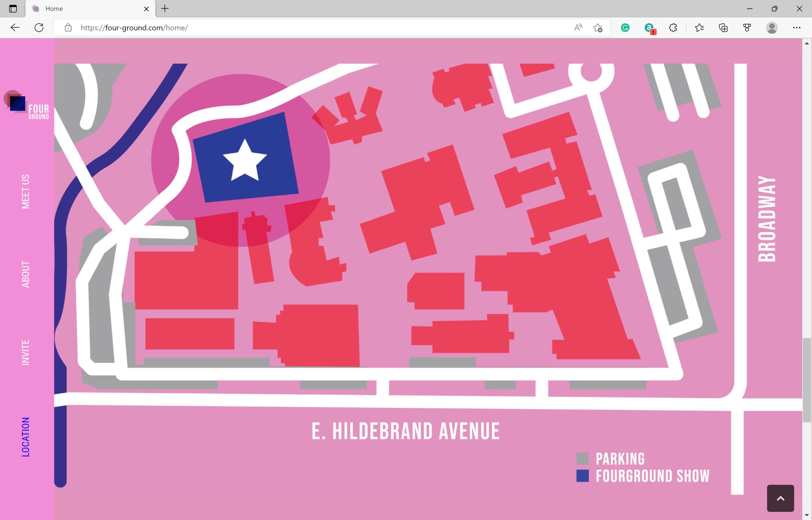812x520 pixels.
Task: Select the Home browser tab
Action: [90, 9]
